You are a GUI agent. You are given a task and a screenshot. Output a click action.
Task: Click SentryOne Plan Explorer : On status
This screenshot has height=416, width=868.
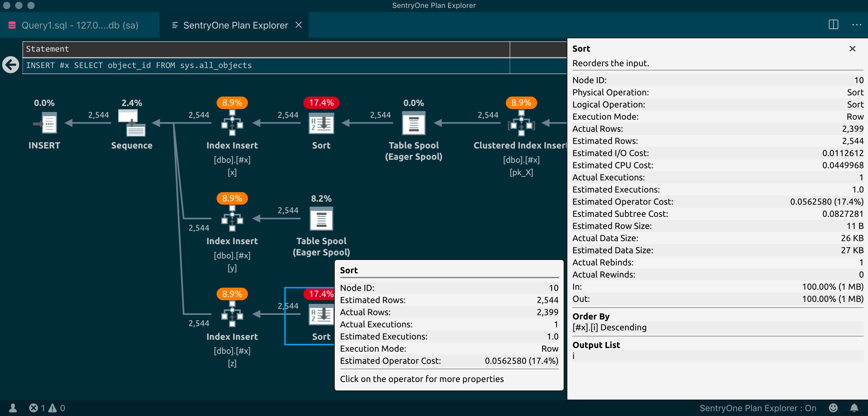coord(757,408)
